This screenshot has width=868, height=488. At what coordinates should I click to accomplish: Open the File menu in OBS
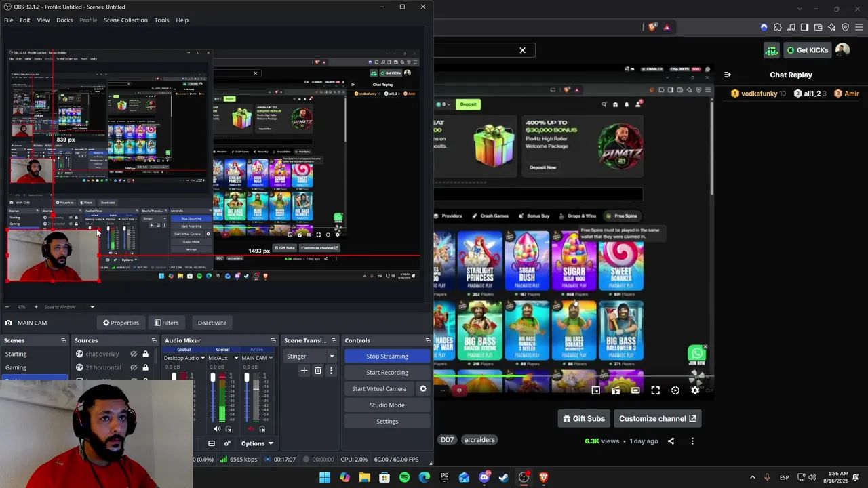pyautogui.click(x=8, y=20)
